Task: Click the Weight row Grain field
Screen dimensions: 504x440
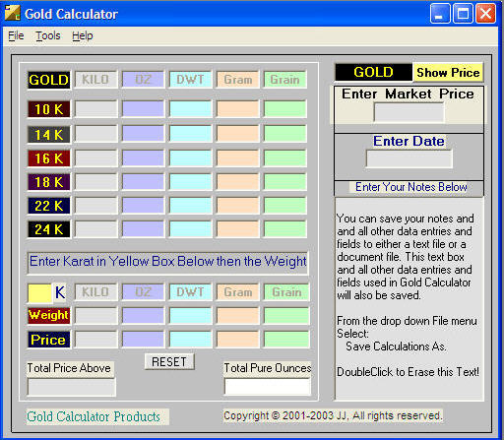Action: click(x=286, y=316)
